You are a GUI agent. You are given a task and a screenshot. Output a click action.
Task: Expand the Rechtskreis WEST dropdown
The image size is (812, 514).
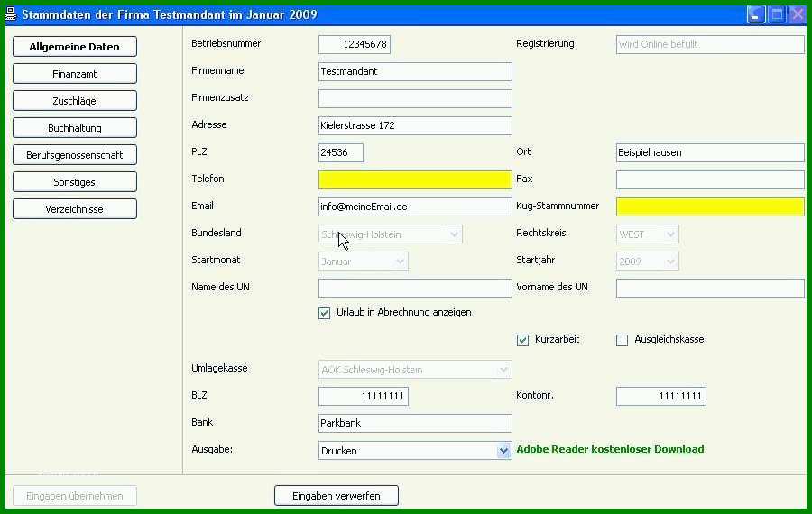click(x=670, y=234)
